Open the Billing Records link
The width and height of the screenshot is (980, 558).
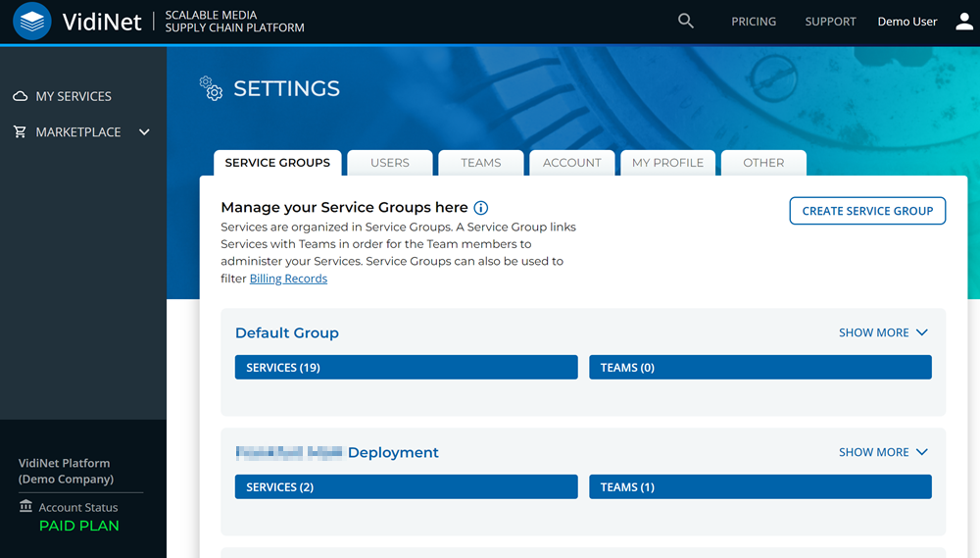[288, 279]
